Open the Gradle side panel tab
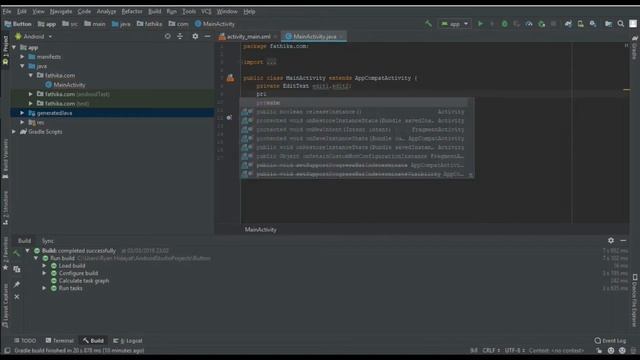The width and height of the screenshot is (640, 360). [635, 47]
